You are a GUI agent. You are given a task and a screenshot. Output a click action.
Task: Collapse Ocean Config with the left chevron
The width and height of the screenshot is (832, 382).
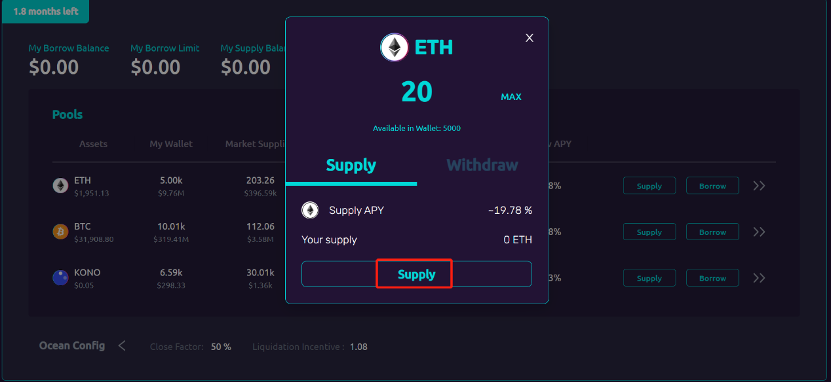point(122,346)
